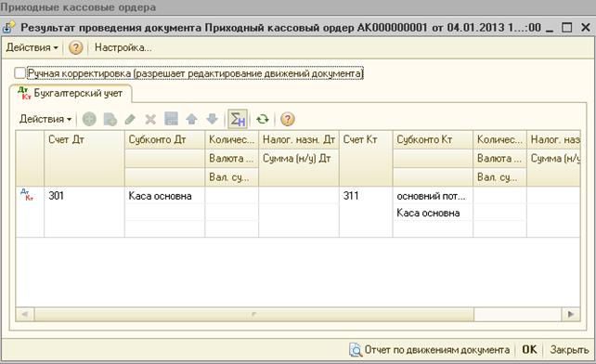This screenshot has height=364, width=596.
Task: Switch to the Бухгалтерский учет tab
Action: [x=71, y=93]
